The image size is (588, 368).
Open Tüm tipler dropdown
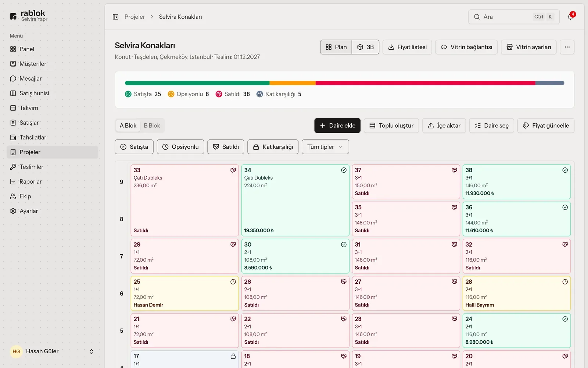(x=325, y=147)
